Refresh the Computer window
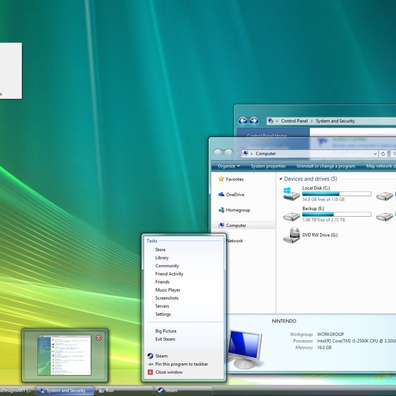The image size is (396, 396). (x=383, y=154)
